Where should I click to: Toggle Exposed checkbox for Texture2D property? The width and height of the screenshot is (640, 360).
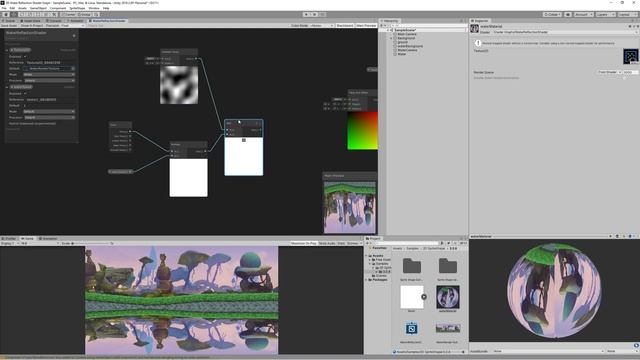click(x=25, y=56)
